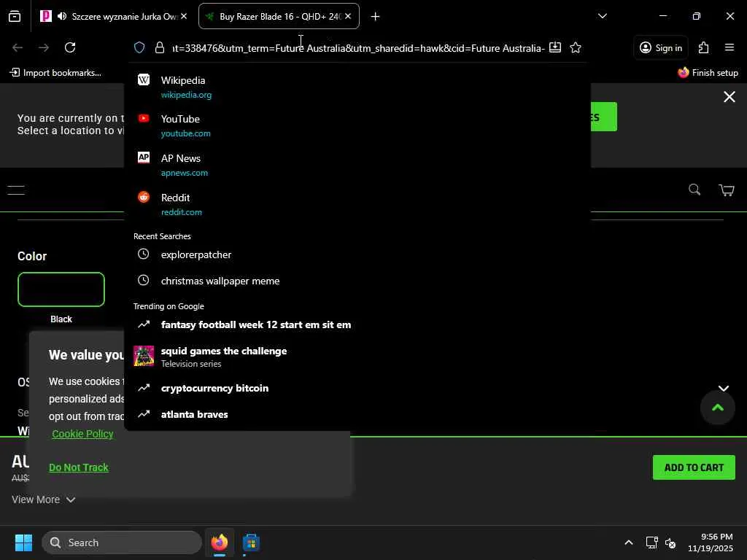Open the Cookie Policy link

(83, 434)
